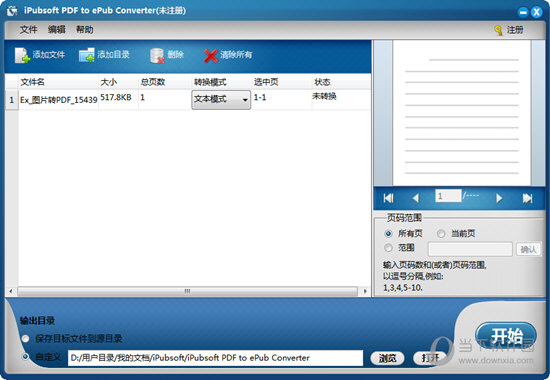The height and width of the screenshot is (380, 550).
Task: Go to next preview page
Action: click(499, 198)
